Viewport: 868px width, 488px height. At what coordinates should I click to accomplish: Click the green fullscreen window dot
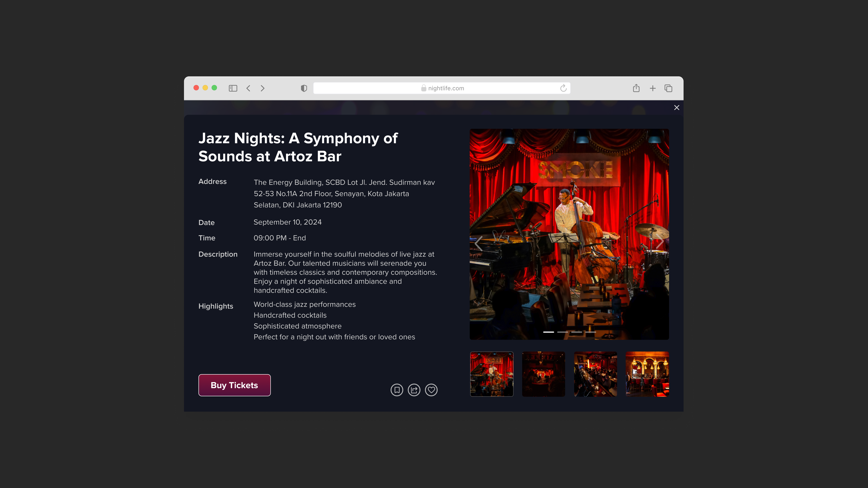[214, 88]
